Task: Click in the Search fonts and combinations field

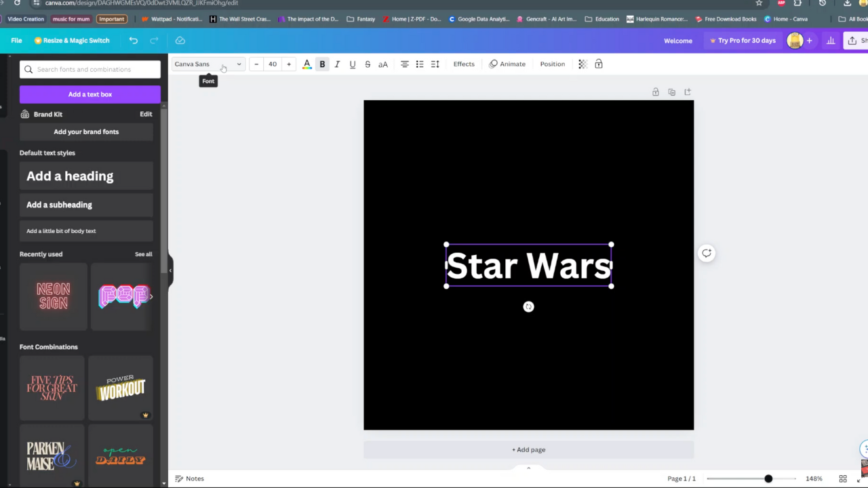Action: 90,69
